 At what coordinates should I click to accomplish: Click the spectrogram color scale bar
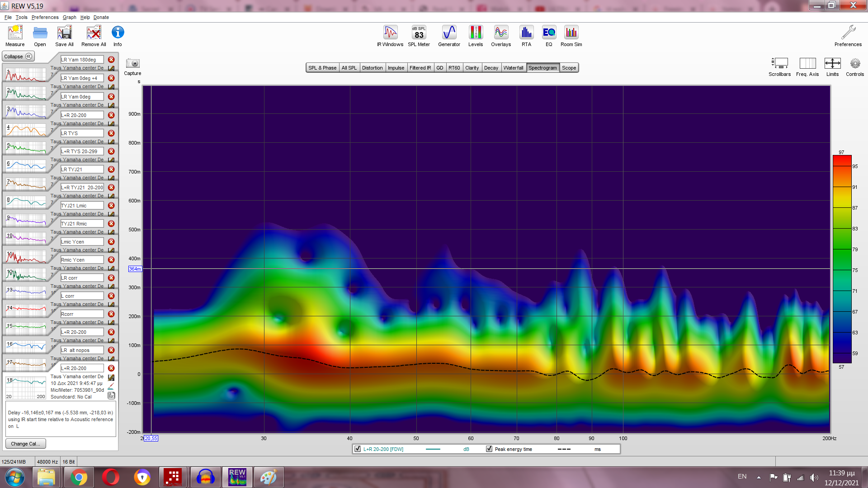[842, 259]
